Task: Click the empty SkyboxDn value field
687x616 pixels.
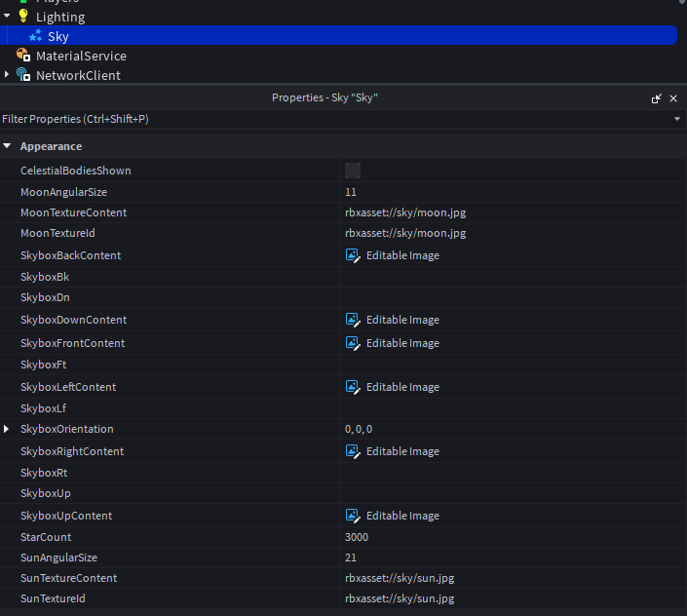Action: coord(514,297)
